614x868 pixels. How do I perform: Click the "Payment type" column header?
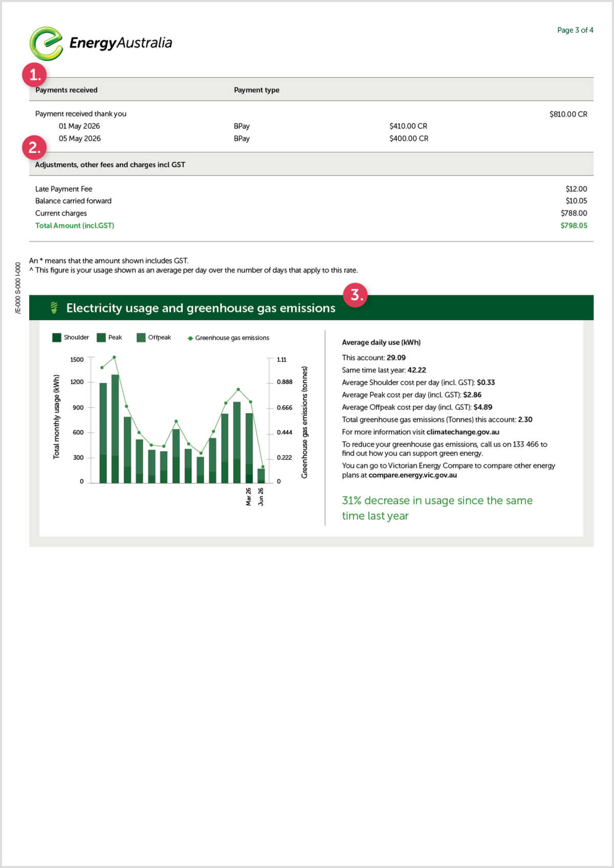[256, 90]
